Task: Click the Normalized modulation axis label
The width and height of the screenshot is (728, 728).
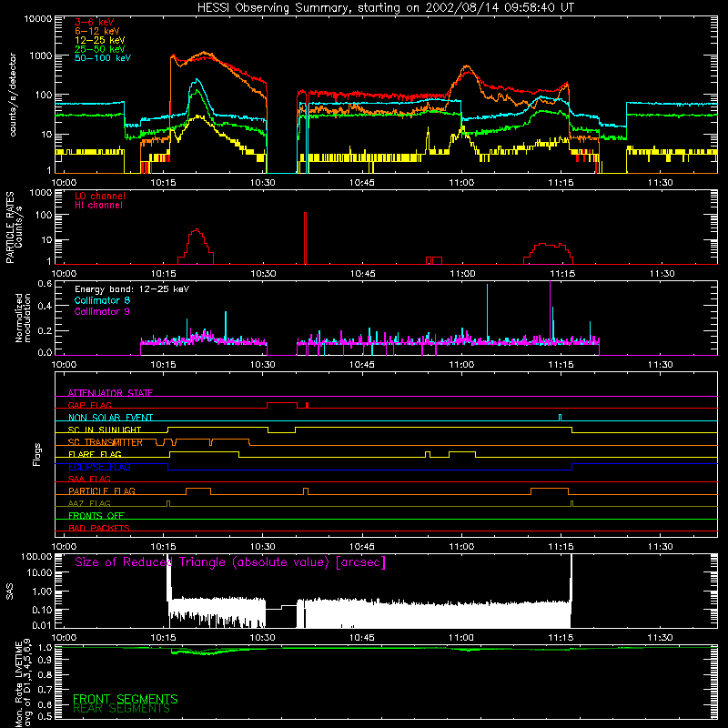Action: pos(23,318)
